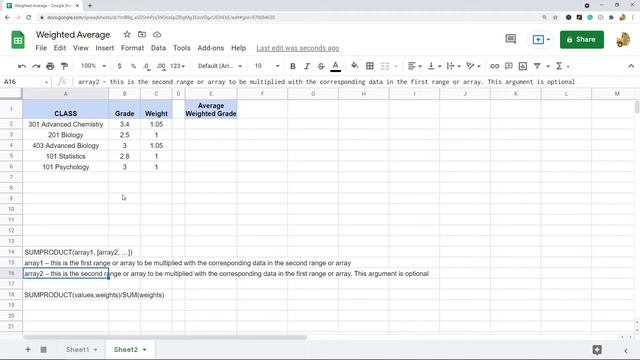Select the Paint format tool
This screenshot has height=360, width=640.
(x=64, y=66)
